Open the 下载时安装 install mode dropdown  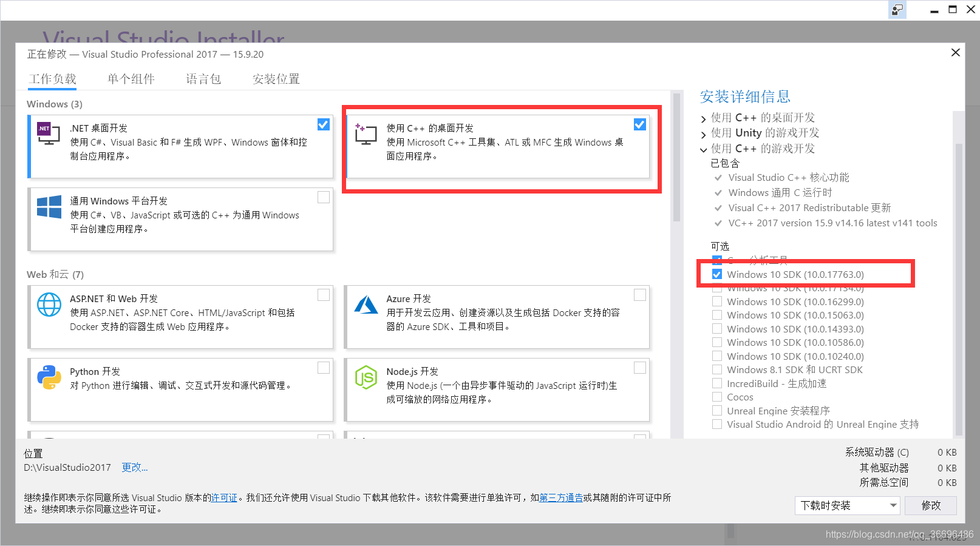848,505
